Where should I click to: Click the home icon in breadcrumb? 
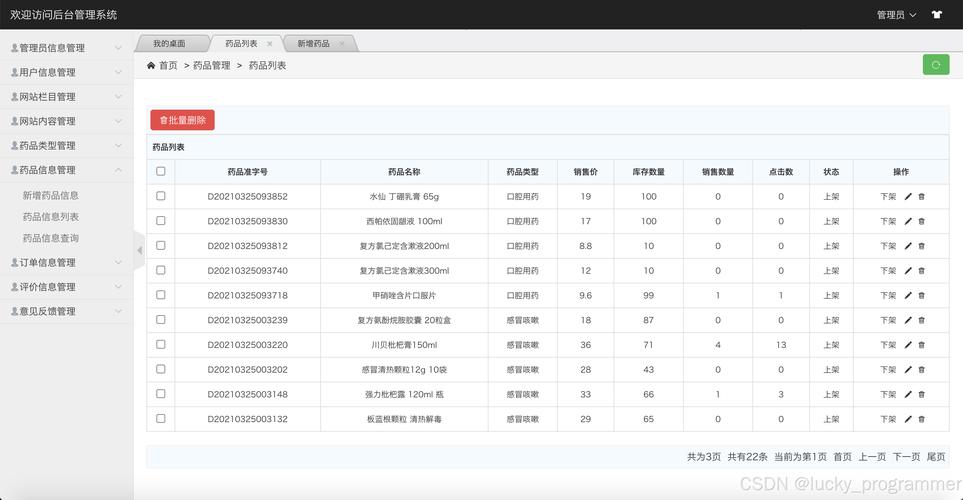tap(151, 65)
